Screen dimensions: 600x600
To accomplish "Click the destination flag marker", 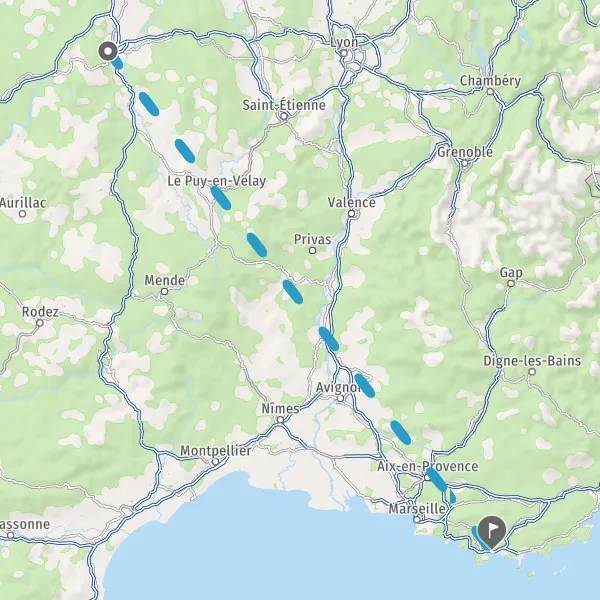I will tap(492, 532).
